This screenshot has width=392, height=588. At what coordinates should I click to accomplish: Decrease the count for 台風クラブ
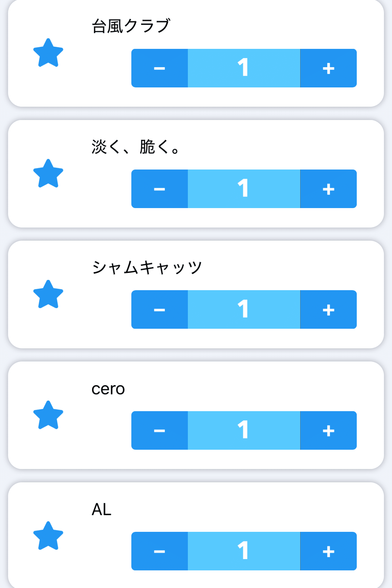[160, 68]
